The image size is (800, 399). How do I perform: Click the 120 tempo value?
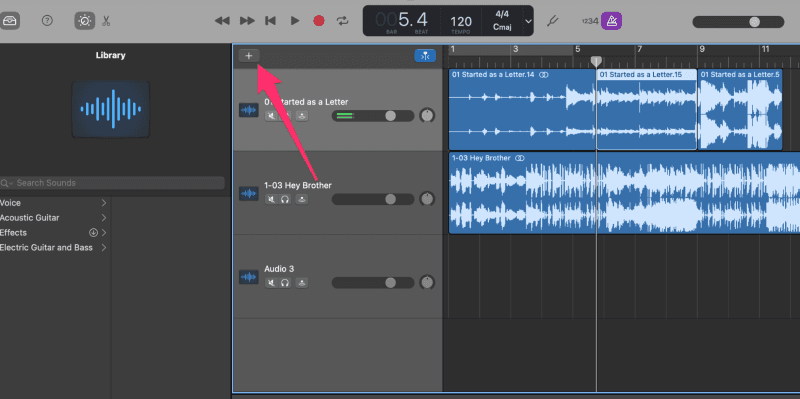(461, 21)
